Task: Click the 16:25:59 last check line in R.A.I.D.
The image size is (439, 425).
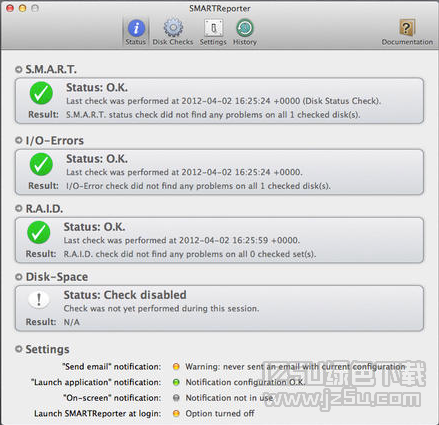Action: [x=182, y=240]
